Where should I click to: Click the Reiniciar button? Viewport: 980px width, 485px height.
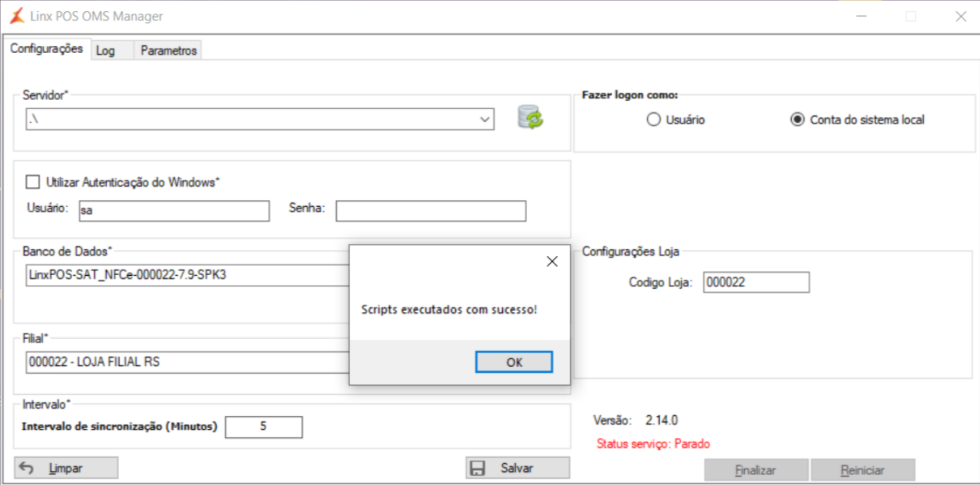tap(862, 470)
